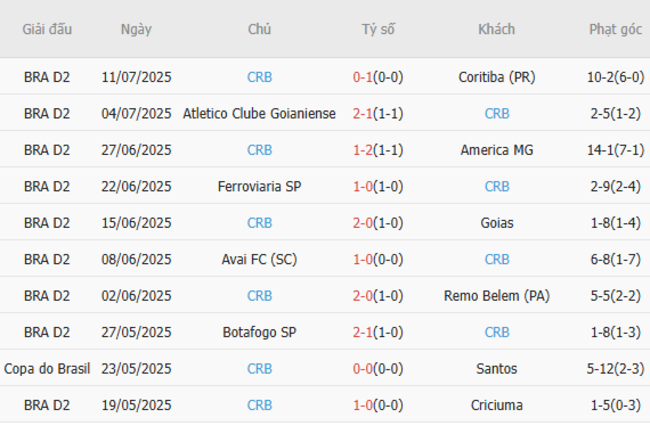Open the Atletico Clube Goianiense team link

point(259,114)
